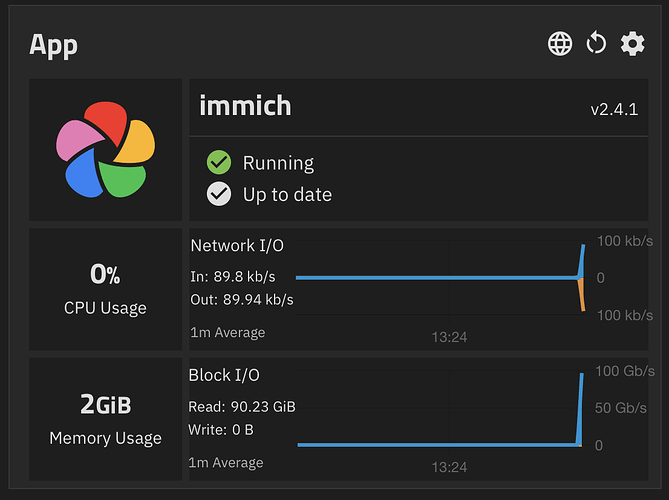The width and height of the screenshot is (669, 500).
Task: Click the In: 89.8 kb/s value
Action: (233, 277)
